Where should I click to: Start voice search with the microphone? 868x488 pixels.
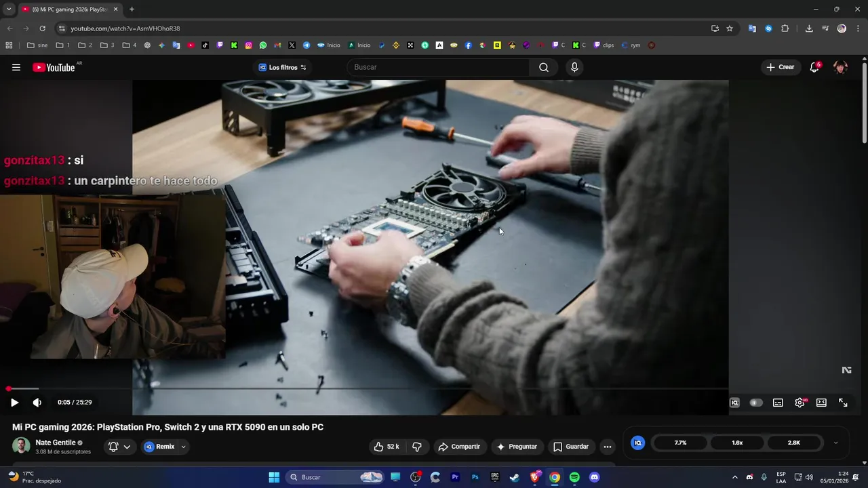point(574,67)
